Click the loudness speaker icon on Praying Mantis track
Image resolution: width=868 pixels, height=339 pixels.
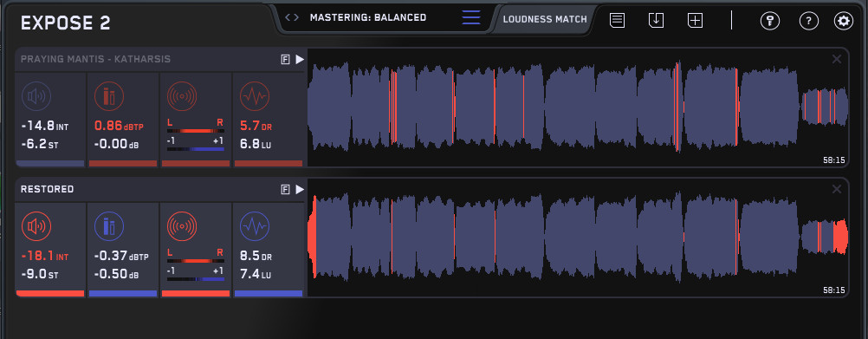pyautogui.click(x=36, y=96)
